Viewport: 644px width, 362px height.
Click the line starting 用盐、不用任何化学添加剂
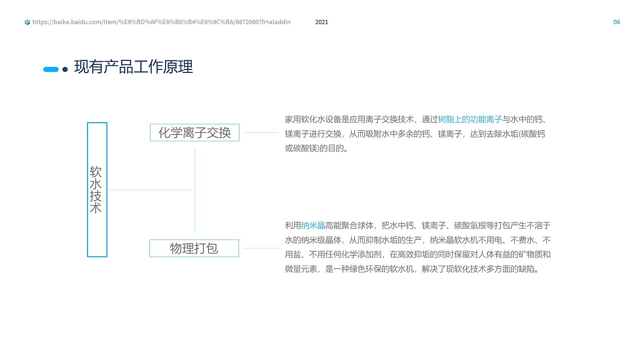click(x=418, y=254)
